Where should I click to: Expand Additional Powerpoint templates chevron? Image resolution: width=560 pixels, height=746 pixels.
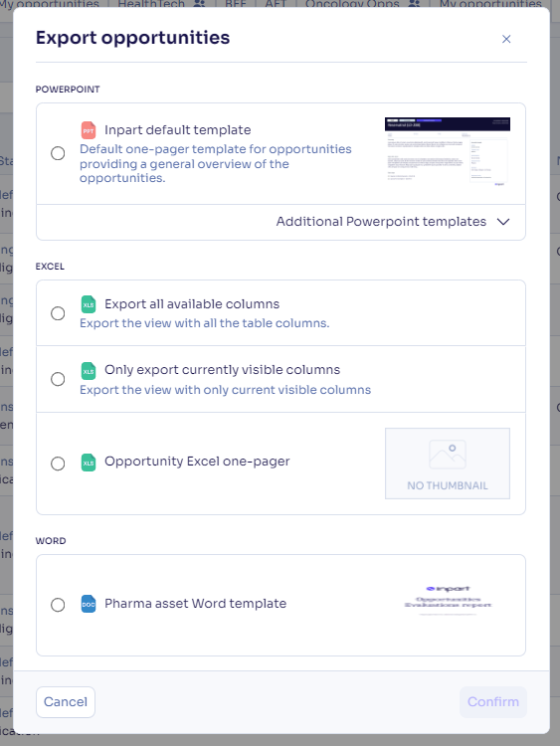[x=503, y=222]
